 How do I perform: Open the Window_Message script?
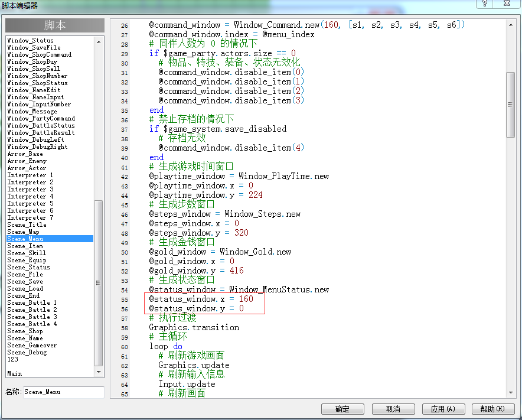click(x=32, y=111)
